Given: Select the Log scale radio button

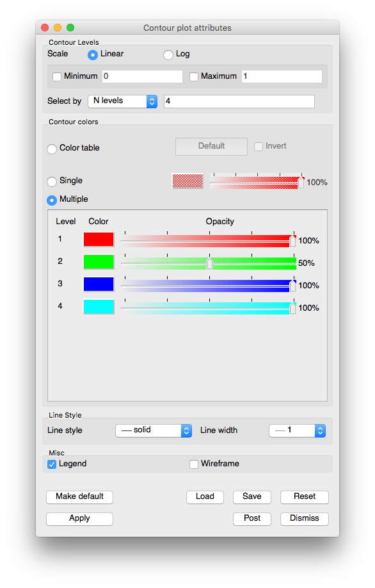Looking at the screenshot, I should tap(168, 54).
